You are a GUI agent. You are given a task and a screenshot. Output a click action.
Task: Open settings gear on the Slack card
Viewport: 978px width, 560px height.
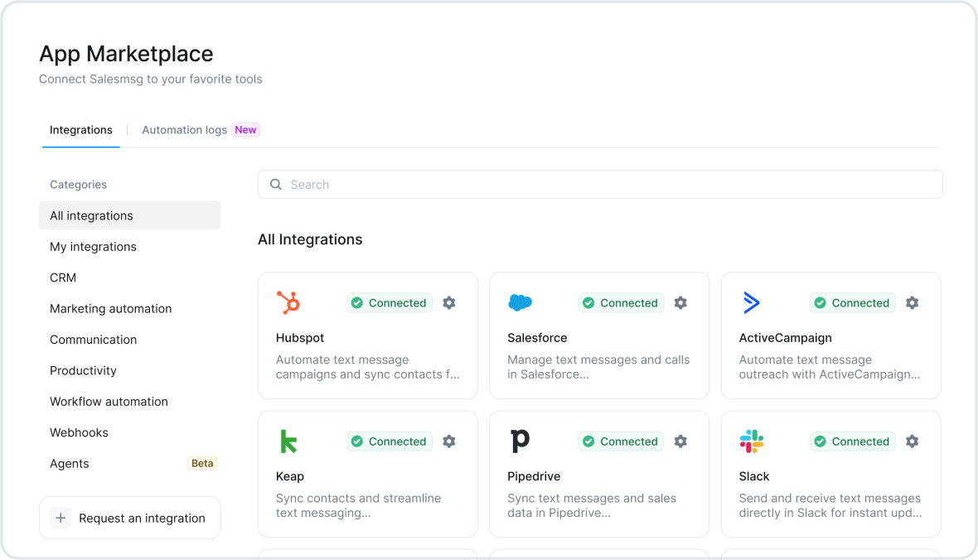[912, 442]
